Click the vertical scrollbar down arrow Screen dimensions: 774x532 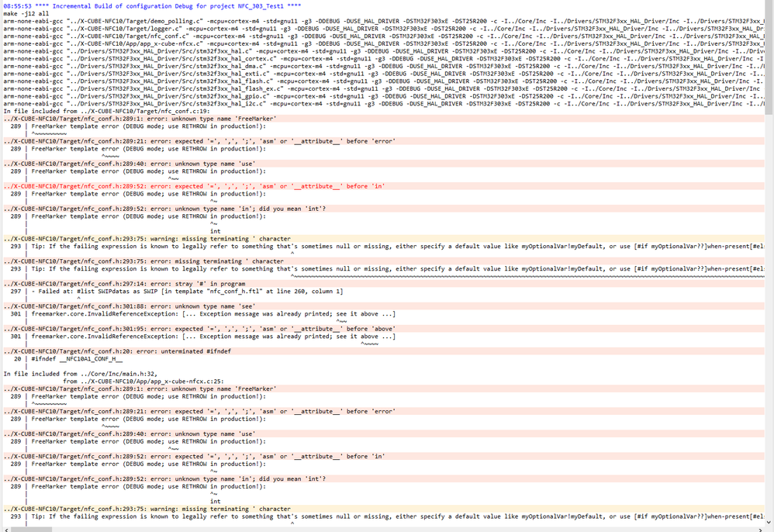(x=769, y=522)
